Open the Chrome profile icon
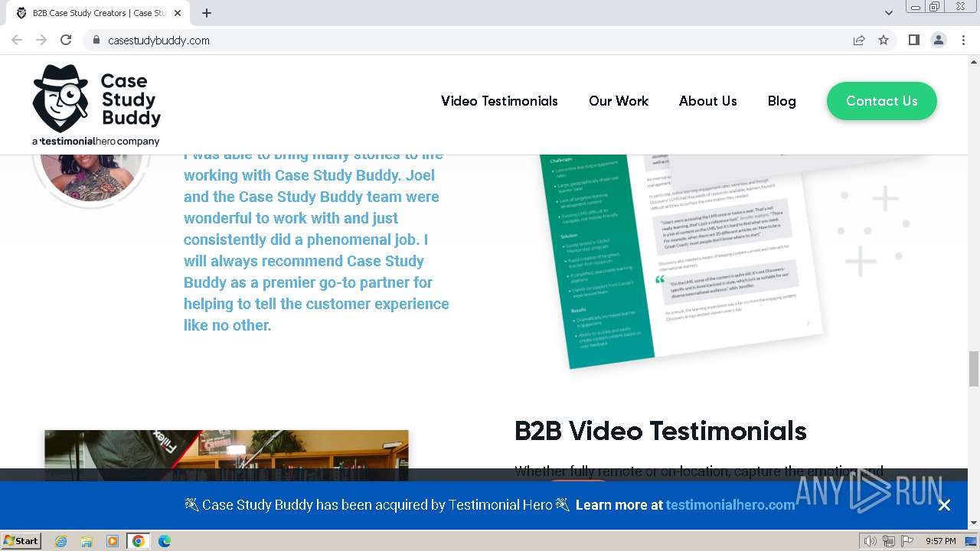Image resolution: width=980 pixels, height=551 pixels. click(938, 40)
